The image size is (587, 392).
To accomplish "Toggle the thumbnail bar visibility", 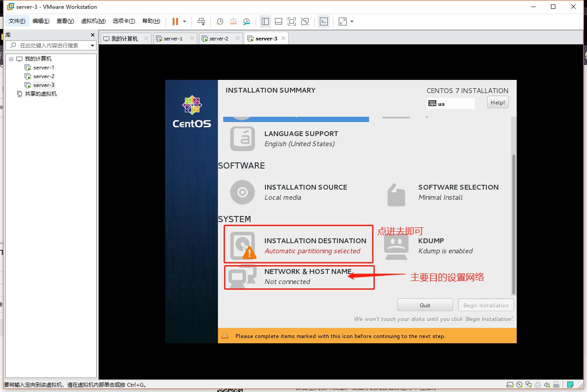I will [279, 21].
